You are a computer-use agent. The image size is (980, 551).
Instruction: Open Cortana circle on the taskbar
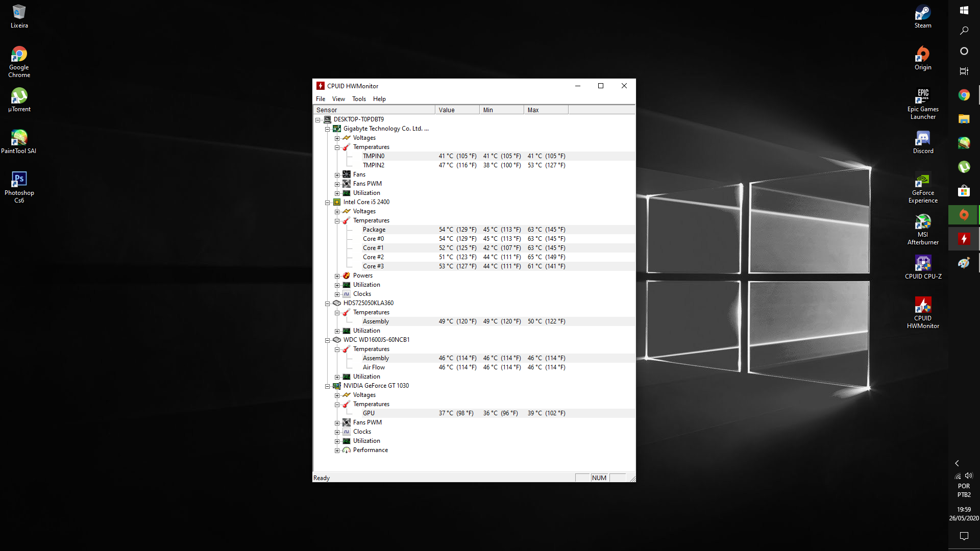964,51
